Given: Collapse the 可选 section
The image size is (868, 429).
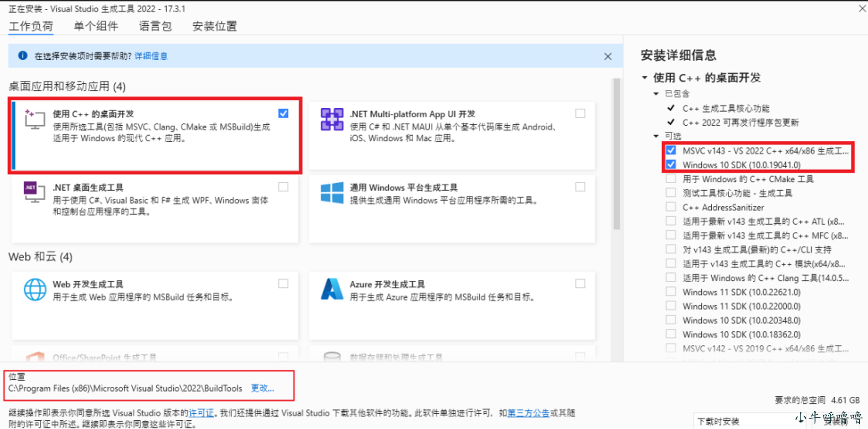Looking at the screenshot, I should [x=656, y=136].
